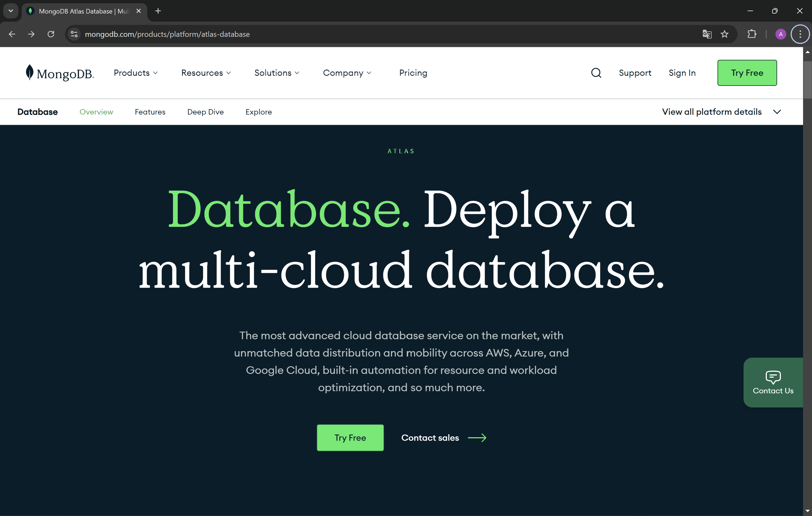Expand the Products dropdown menu

pyautogui.click(x=136, y=73)
